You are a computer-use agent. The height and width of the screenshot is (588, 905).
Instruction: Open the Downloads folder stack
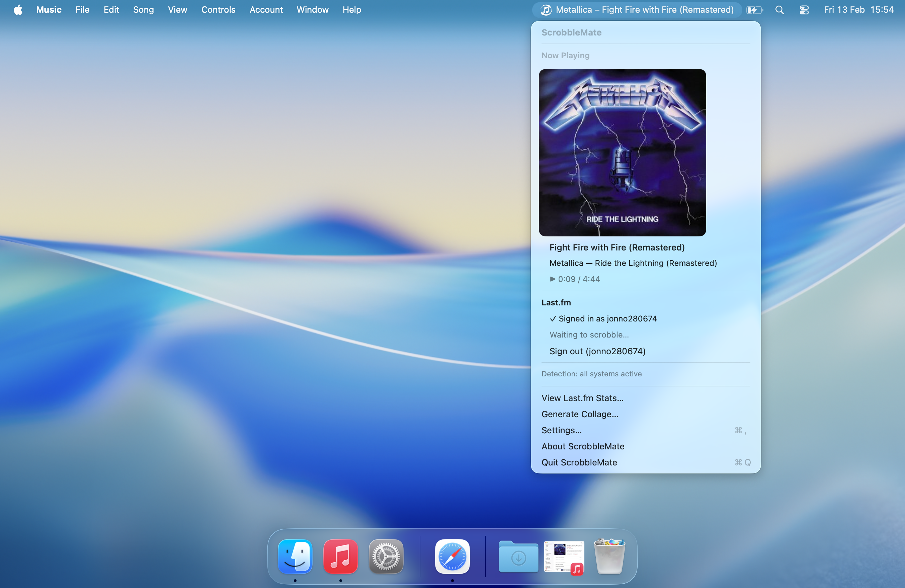click(518, 557)
